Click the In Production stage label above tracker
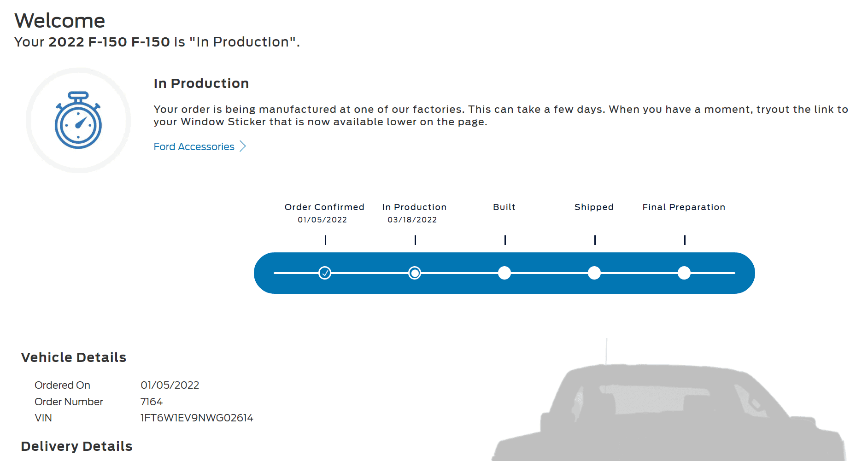 pos(414,207)
